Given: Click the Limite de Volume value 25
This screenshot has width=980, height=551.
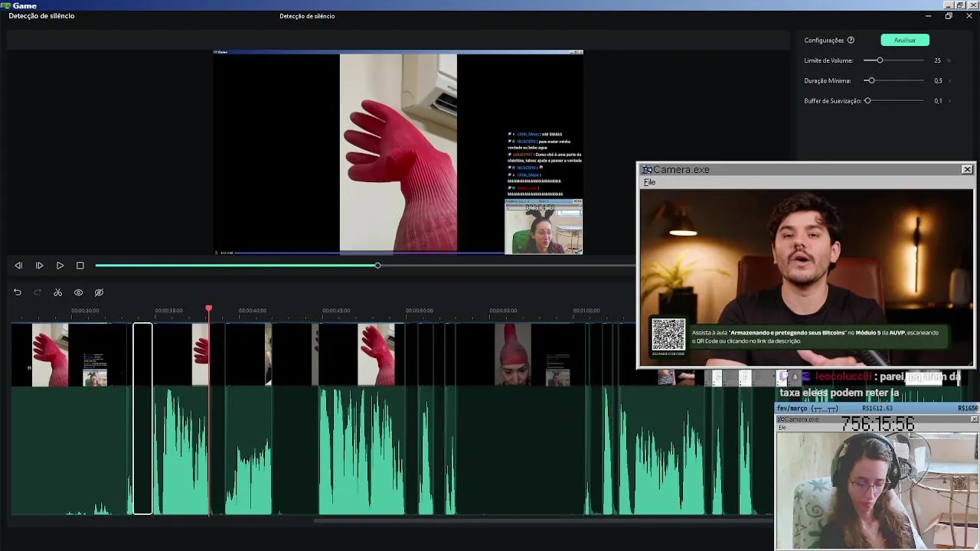Looking at the screenshot, I should tap(938, 60).
